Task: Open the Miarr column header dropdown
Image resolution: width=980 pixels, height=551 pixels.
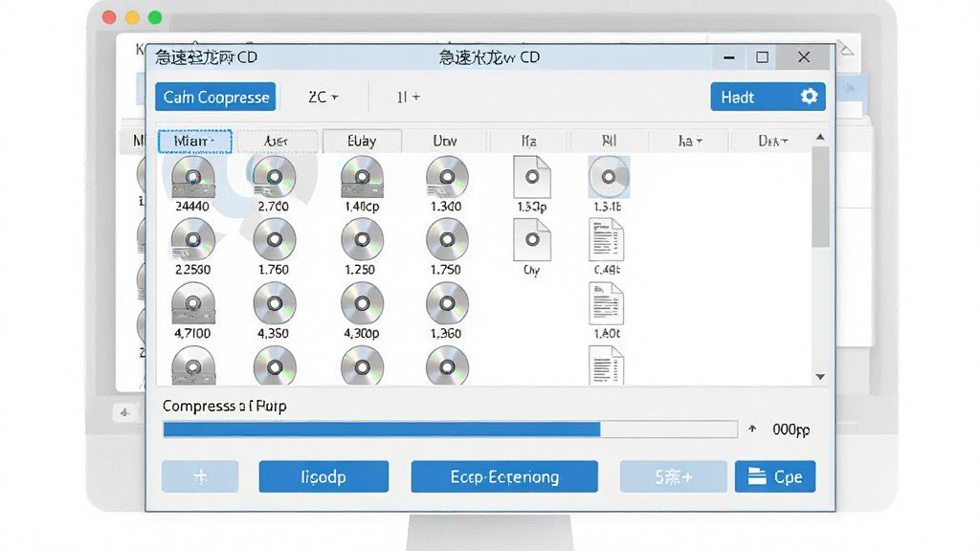Action: coord(195,142)
